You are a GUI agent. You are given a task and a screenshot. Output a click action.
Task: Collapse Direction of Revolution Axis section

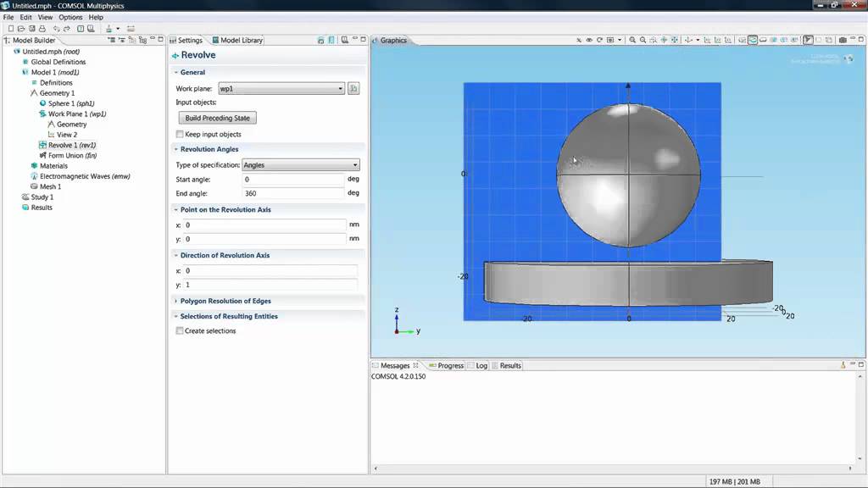point(176,256)
